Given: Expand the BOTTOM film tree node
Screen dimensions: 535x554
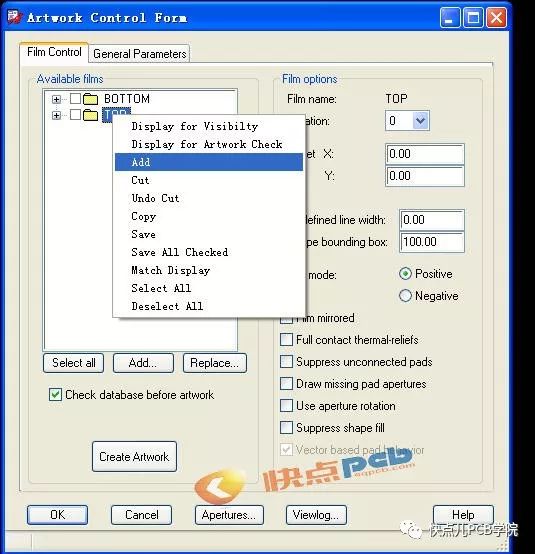Looking at the screenshot, I should pos(56,99).
